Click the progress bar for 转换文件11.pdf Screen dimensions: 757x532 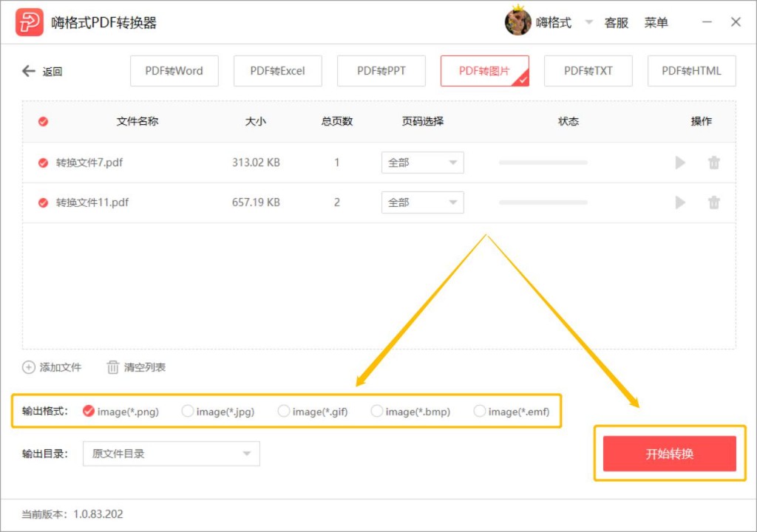pos(543,202)
